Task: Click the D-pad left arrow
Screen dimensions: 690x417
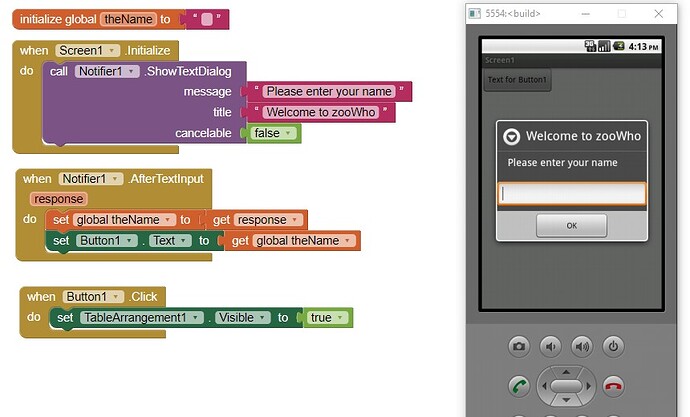Action: coord(544,386)
